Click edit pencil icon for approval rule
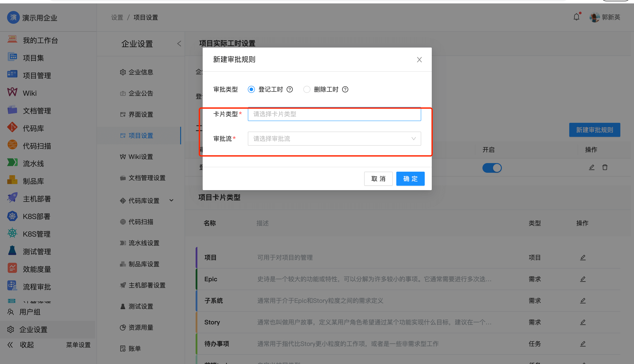 [x=591, y=167]
